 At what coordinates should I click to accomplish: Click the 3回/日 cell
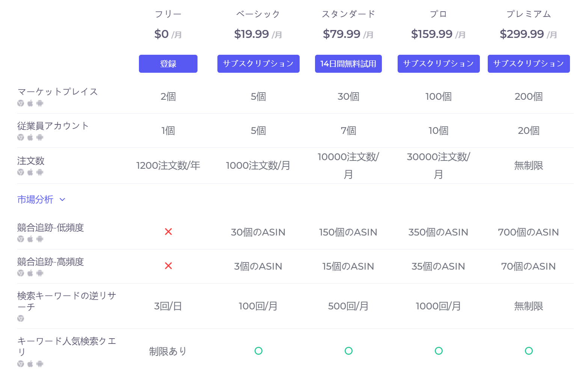168,306
